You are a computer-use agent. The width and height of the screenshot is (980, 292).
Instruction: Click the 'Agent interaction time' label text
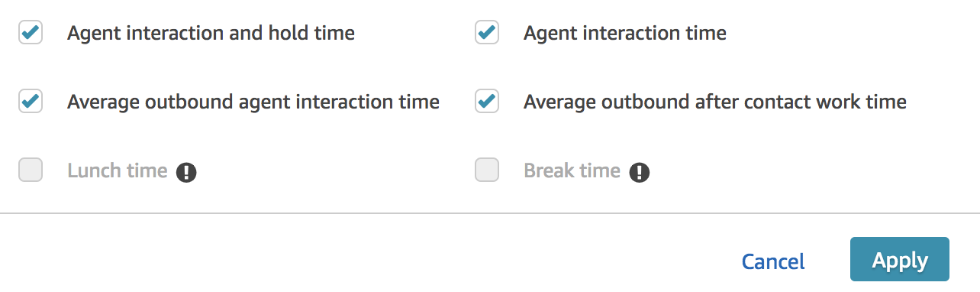[625, 33]
